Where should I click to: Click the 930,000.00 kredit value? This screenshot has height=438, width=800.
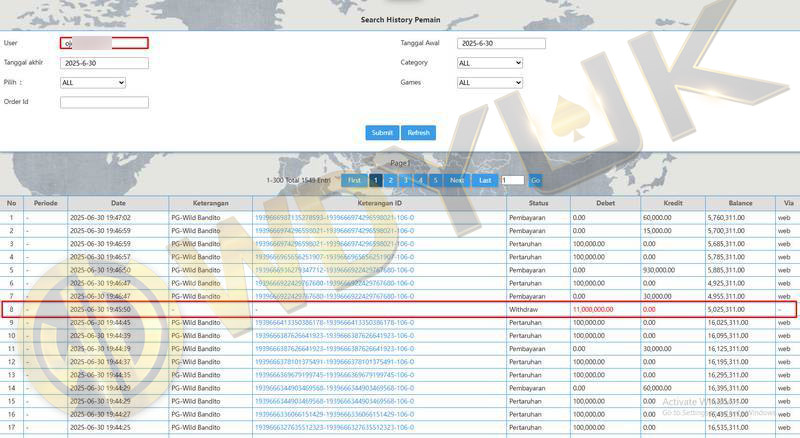pos(659,270)
